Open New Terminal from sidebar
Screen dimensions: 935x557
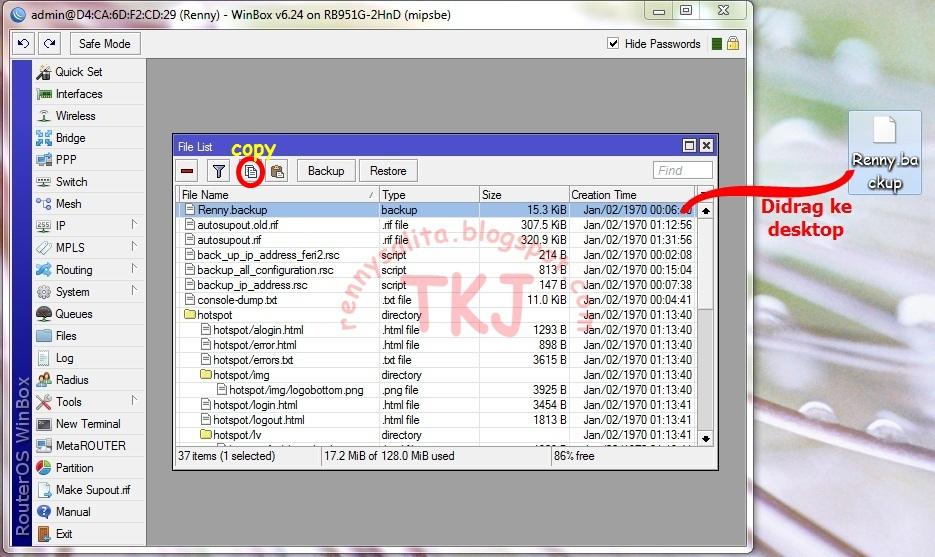click(x=88, y=424)
